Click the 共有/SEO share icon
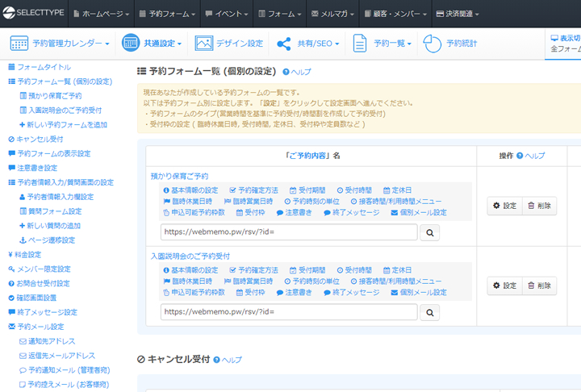581x392 pixels. (284, 44)
